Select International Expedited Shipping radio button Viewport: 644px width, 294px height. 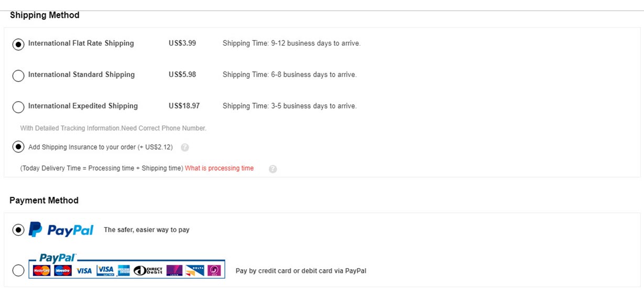(18, 107)
